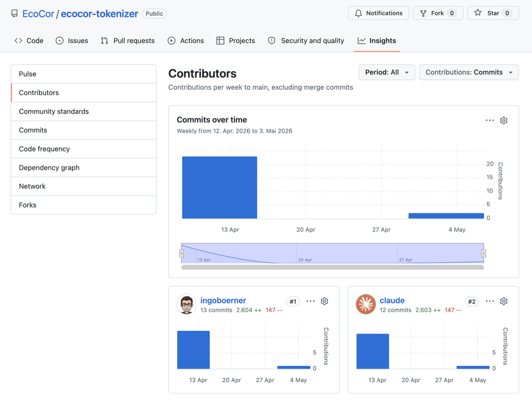Image resolution: width=532 pixels, height=402 pixels.
Task: Open the settings gear on ingoboerner card
Action: click(325, 301)
